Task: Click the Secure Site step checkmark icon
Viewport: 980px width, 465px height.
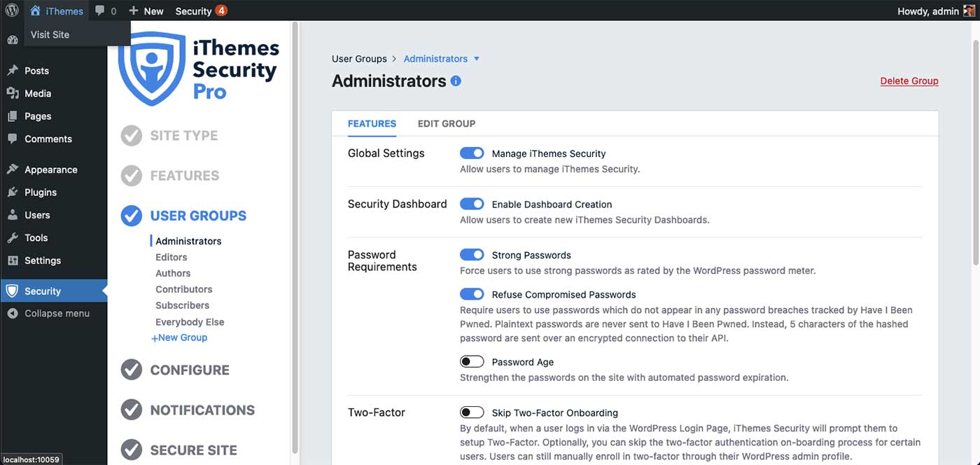Action: point(132,450)
